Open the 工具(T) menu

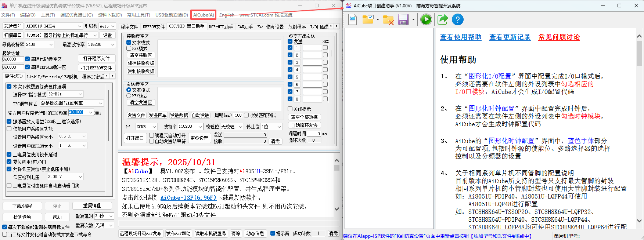(48, 15)
